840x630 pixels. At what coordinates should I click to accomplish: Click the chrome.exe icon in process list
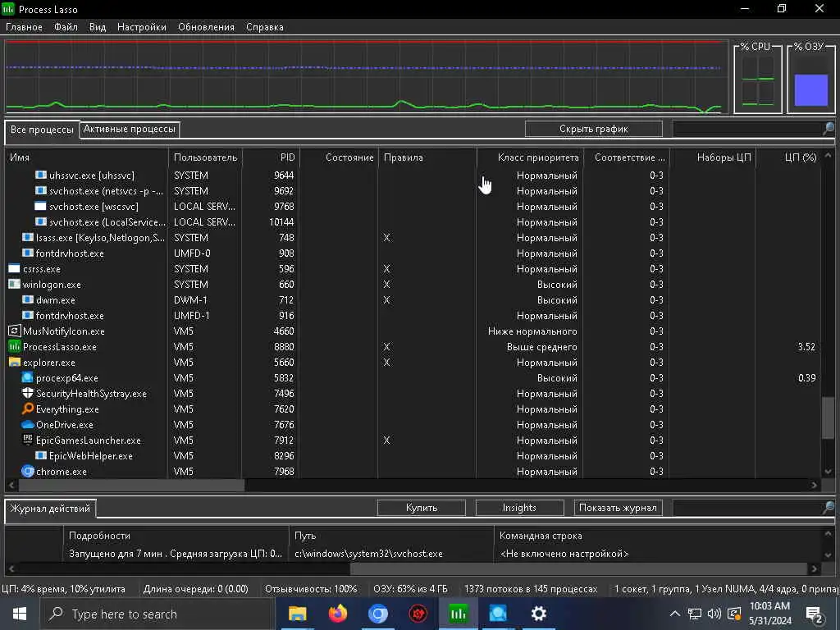pos(28,471)
